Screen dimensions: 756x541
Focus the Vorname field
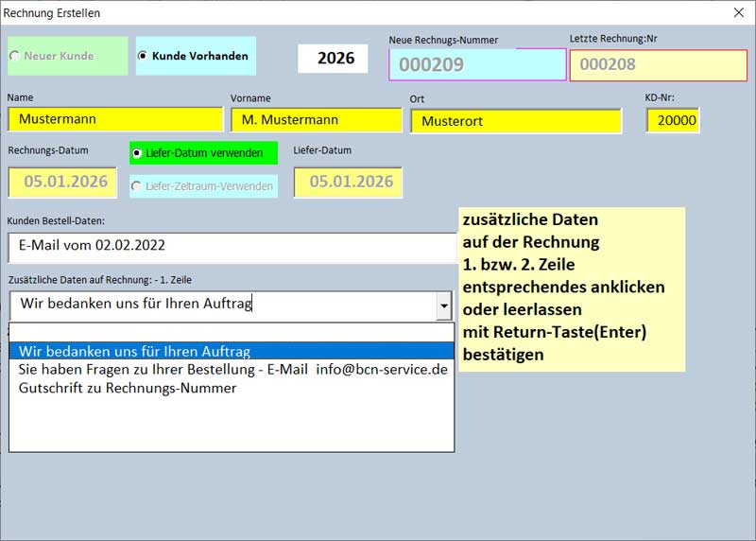tap(317, 119)
